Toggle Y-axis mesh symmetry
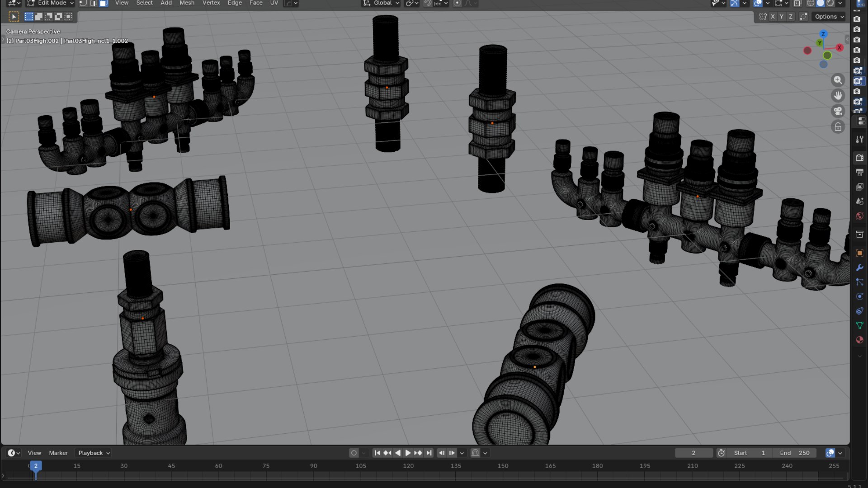The image size is (868, 488). coord(782,17)
